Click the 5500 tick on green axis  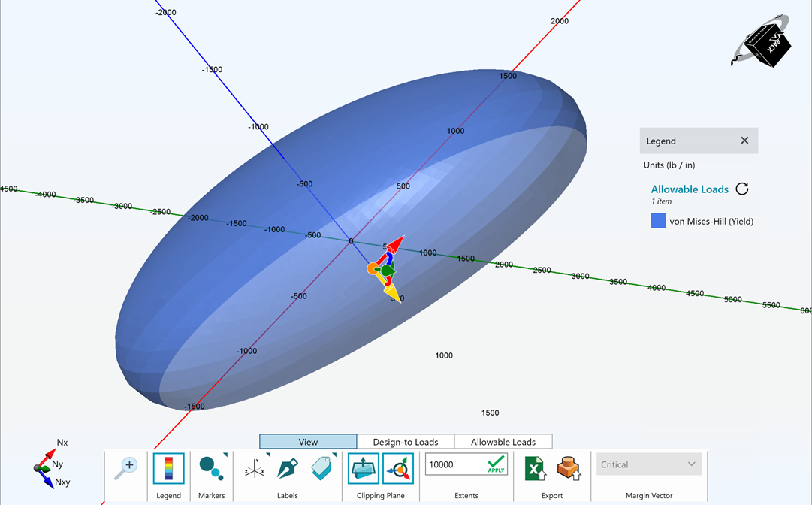tap(771, 305)
